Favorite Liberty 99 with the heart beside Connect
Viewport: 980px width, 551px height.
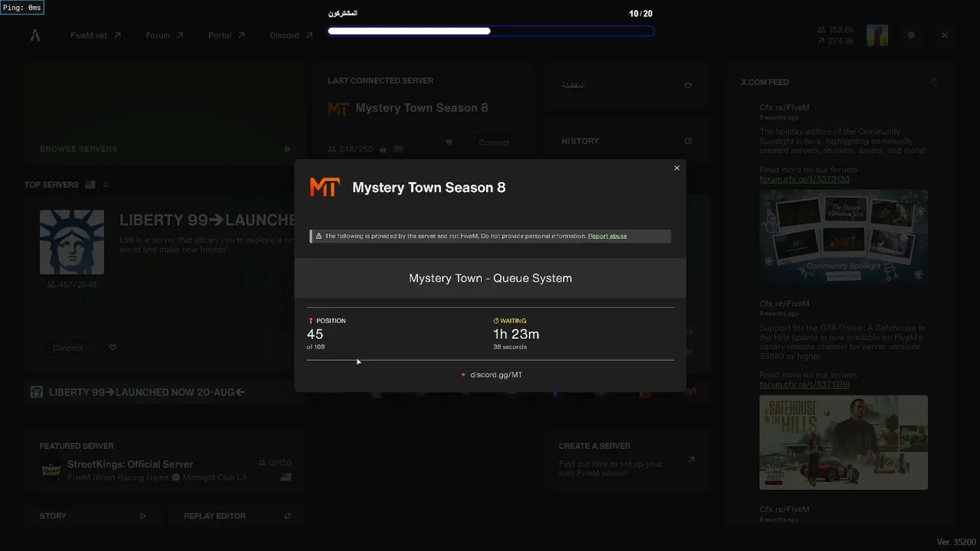[113, 347]
